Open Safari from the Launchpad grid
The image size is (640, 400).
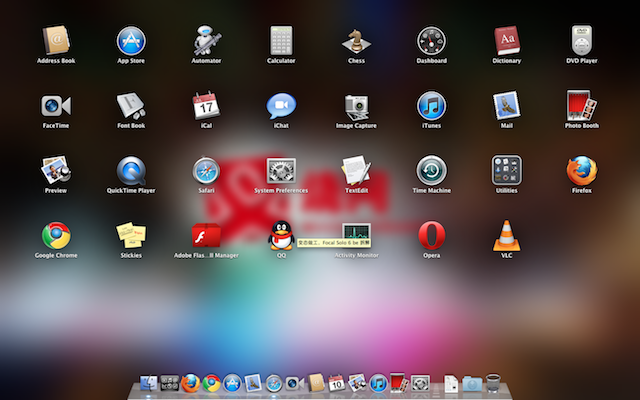(206, 171)
